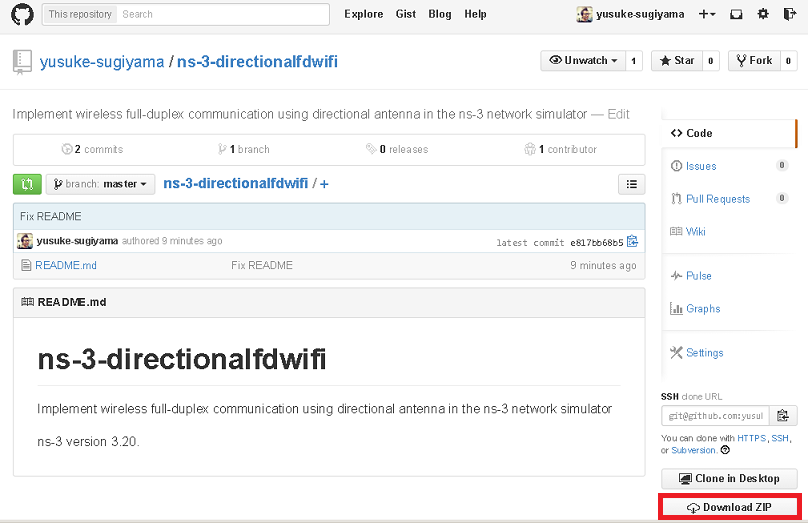Open the branch: master dropdown
The width and height of the screenshot is (808, 523).
pyautogui.click(x=101, y=184)
